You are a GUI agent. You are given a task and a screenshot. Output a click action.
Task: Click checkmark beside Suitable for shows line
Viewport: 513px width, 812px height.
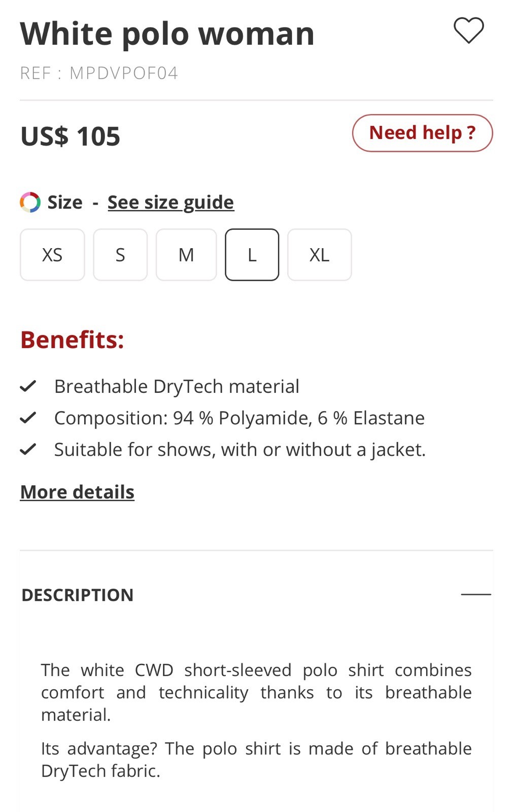tap(28, 449)
